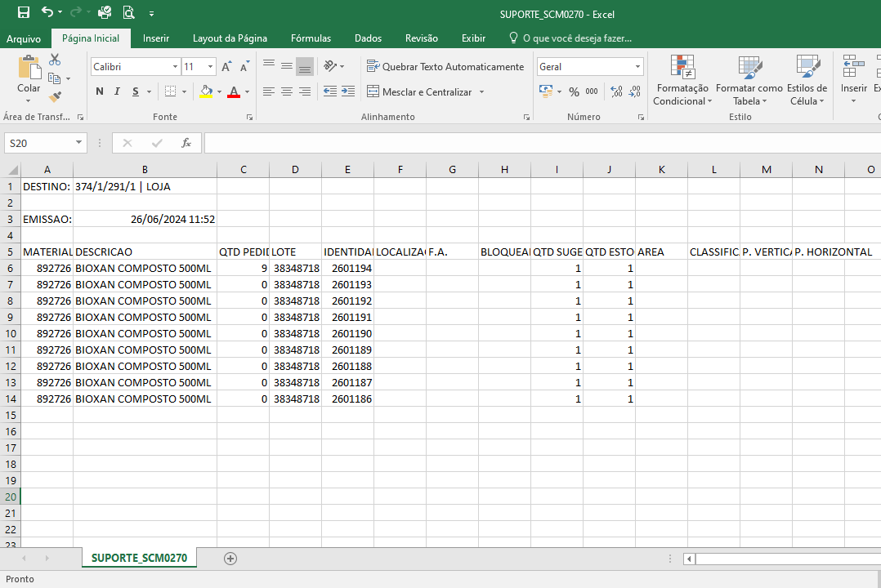Image resolution: width=881 pixels, height=588 pixels.
Task: Toggle Wrap Text (Quebrar Texto Automaticamente)
Action: click(x=445, y=67)
